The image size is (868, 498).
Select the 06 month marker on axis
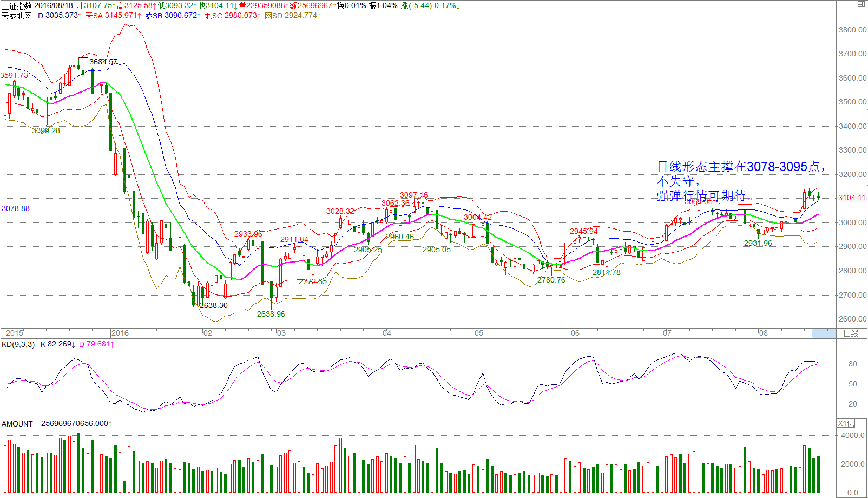575,333
